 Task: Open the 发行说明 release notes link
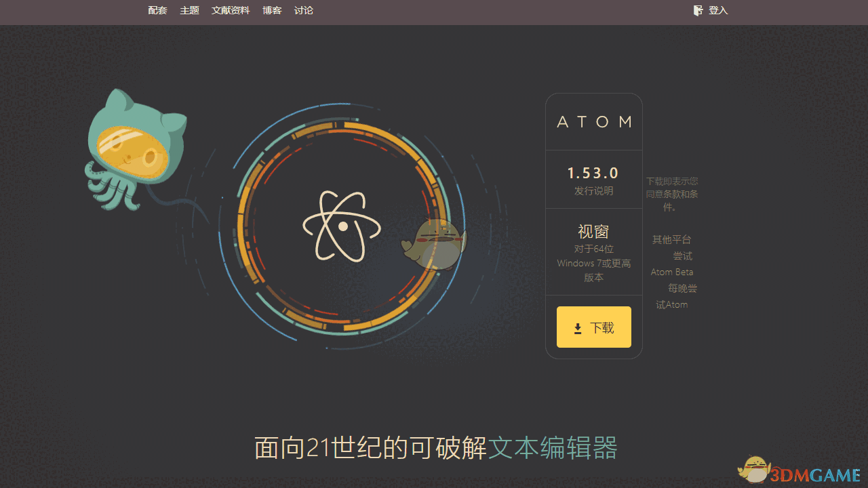[593, 190]
